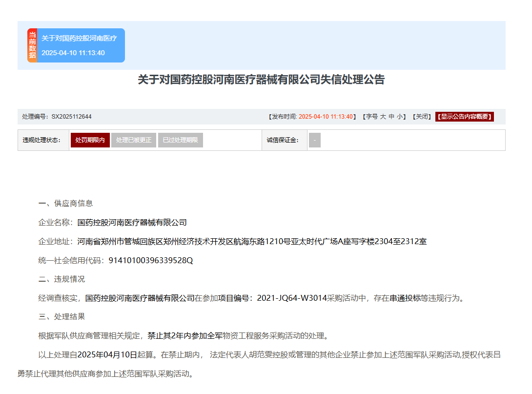Image resolution: width=532 pixels, height=394 pixels.
Task: Click company name after 企业名称
Action: tap(132, 222)
